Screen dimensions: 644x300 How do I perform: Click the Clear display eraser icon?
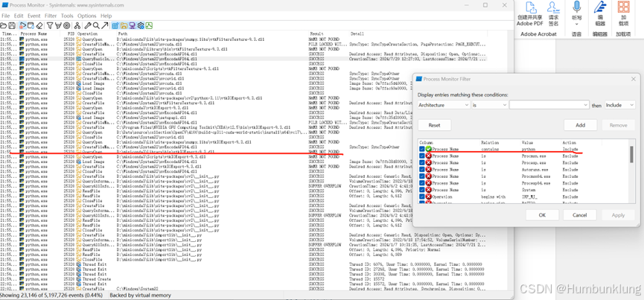tap(40, 25)
